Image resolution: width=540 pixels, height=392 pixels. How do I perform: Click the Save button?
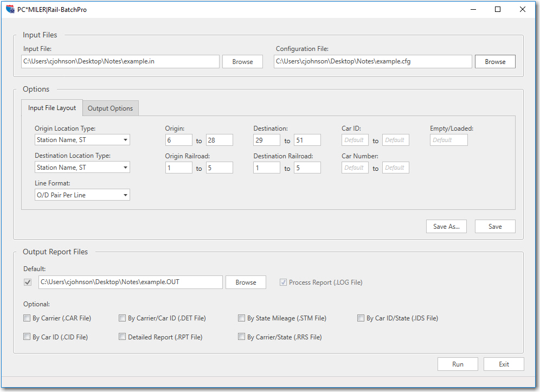click(x=495, y=227)
